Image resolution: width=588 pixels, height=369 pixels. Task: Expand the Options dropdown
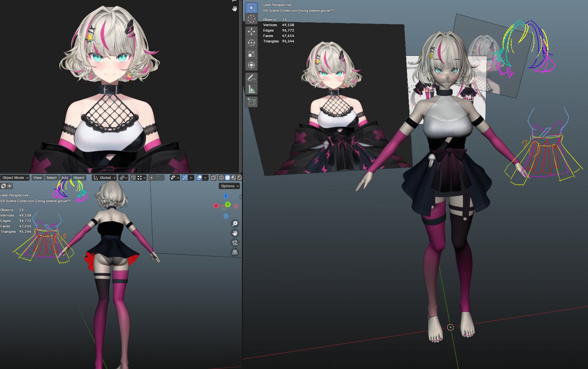pos(229,186)
